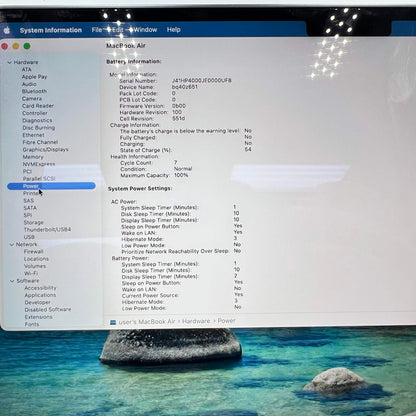Select SATA in the sidebar
This screenshot has width=416, height=416.
30,208
